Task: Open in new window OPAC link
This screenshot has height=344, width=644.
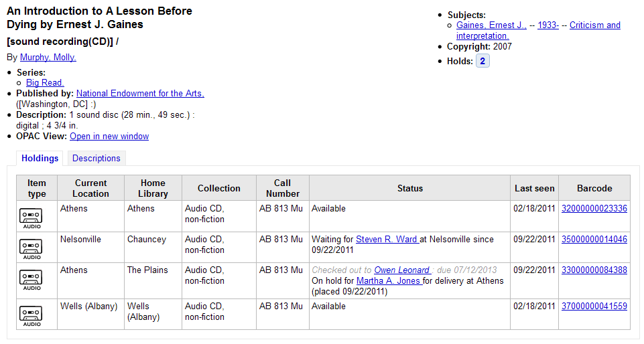Action: (109, 137)
